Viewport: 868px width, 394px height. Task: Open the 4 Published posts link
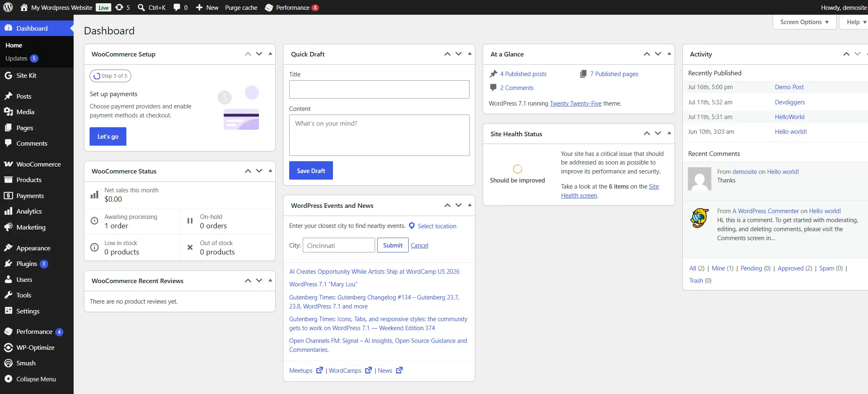tap(523, 74)
